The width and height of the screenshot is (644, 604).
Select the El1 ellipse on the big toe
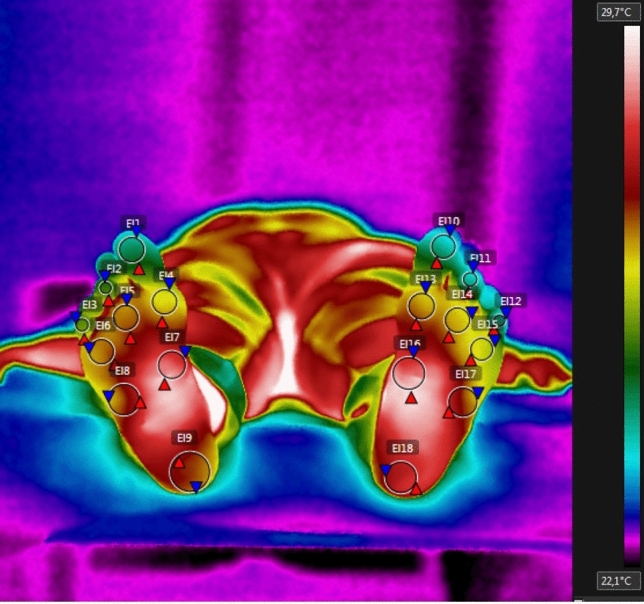pyautogui.click(x=131, y=249)
